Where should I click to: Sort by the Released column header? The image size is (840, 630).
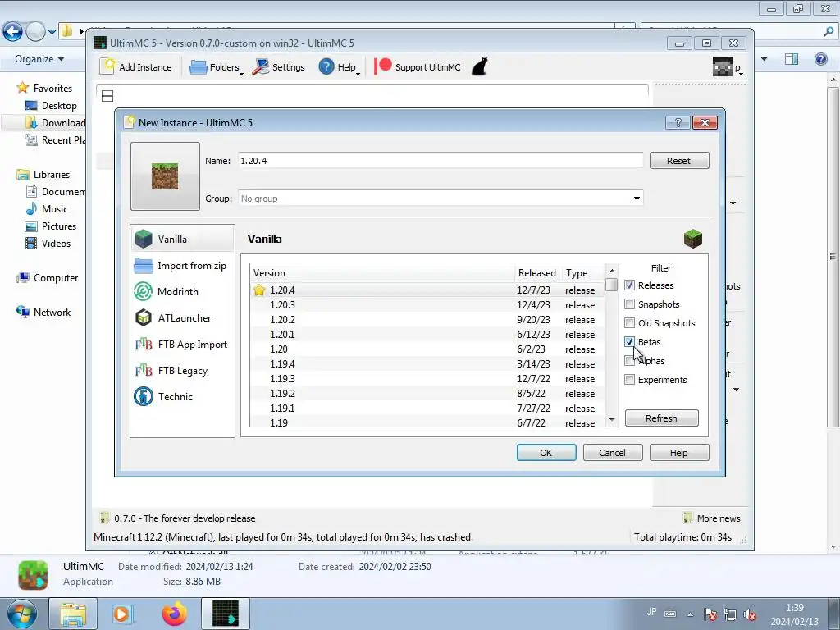(x=538, y=273)
